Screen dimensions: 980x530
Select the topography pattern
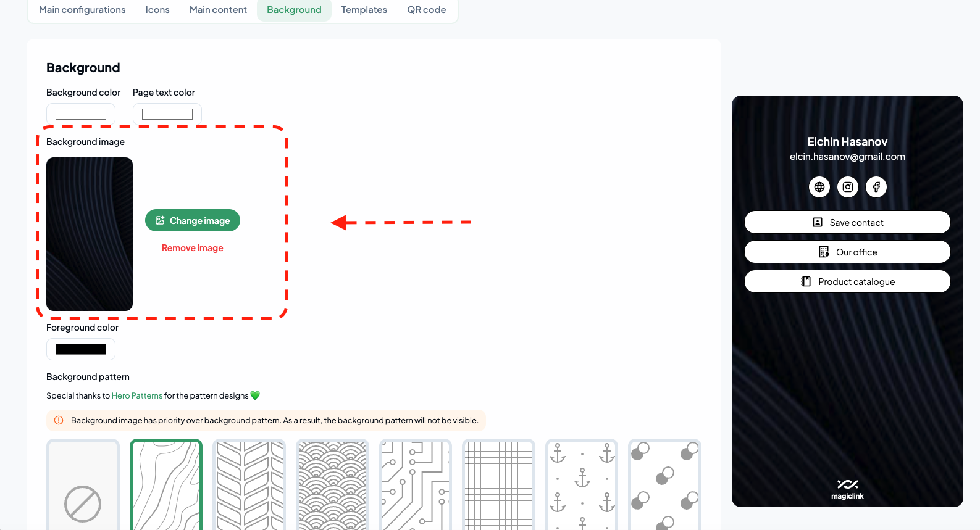point(166,485)
